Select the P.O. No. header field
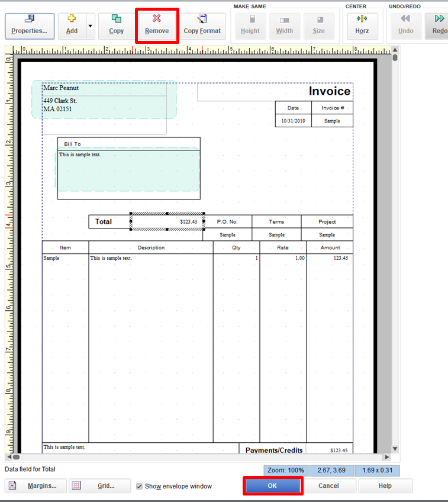This screenshot has width=448, height=502. (x=227, y=221)
